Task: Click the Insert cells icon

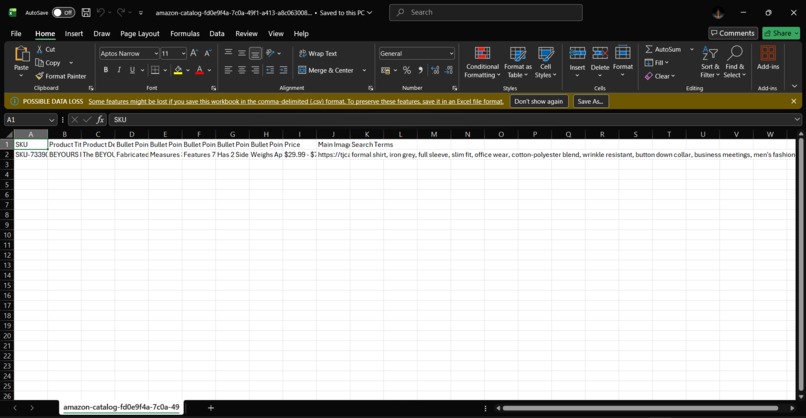Action: 577,53
